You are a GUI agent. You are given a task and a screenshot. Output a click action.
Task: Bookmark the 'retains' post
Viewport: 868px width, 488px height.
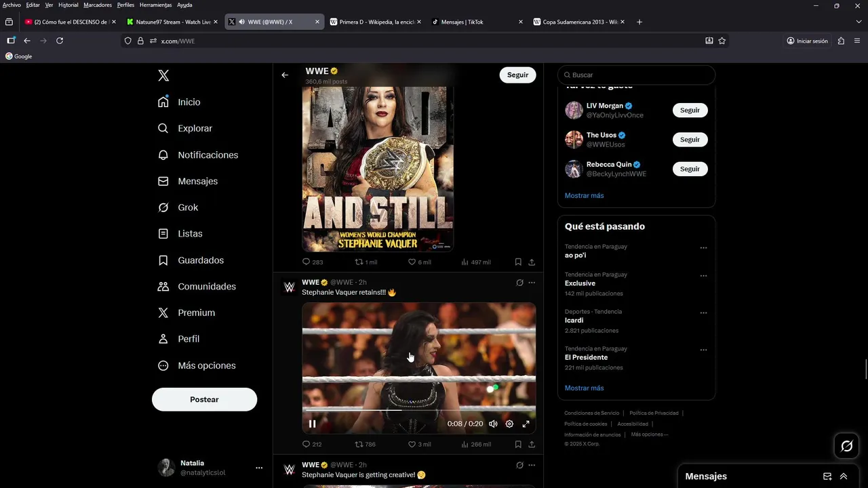[x=518, y=445]
